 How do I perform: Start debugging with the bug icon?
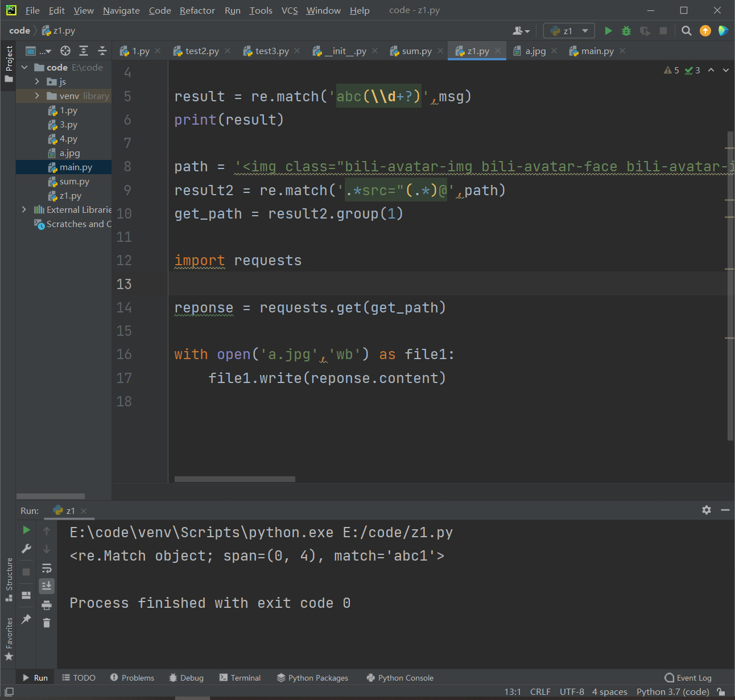click(626, 31)
